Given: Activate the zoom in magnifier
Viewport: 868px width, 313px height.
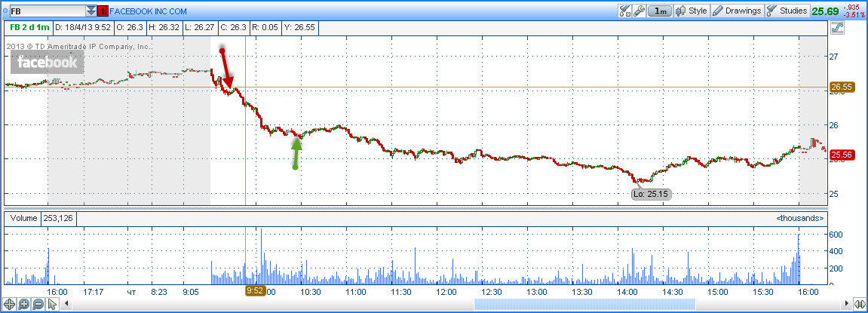Looking at the screenshot, I should pyautogui.click(x=24, y=304).
